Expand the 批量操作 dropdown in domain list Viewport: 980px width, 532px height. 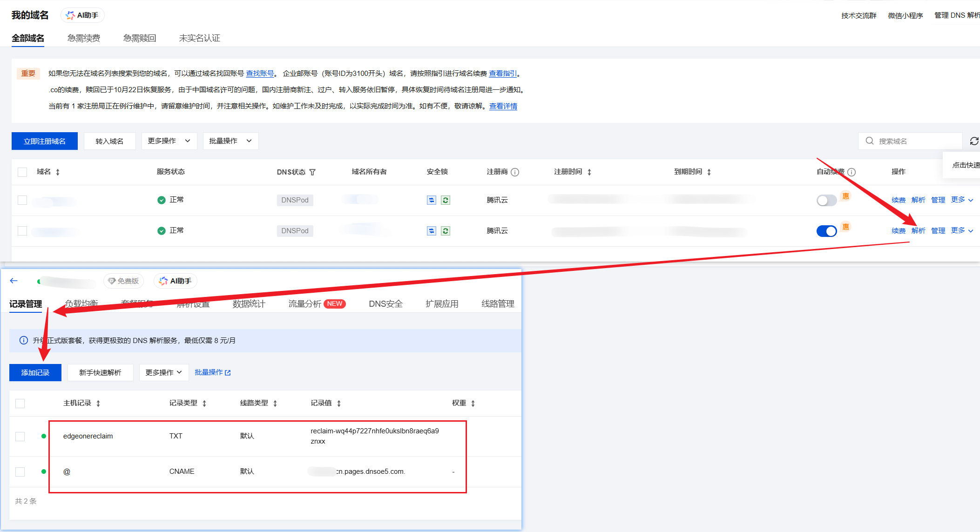230,141
